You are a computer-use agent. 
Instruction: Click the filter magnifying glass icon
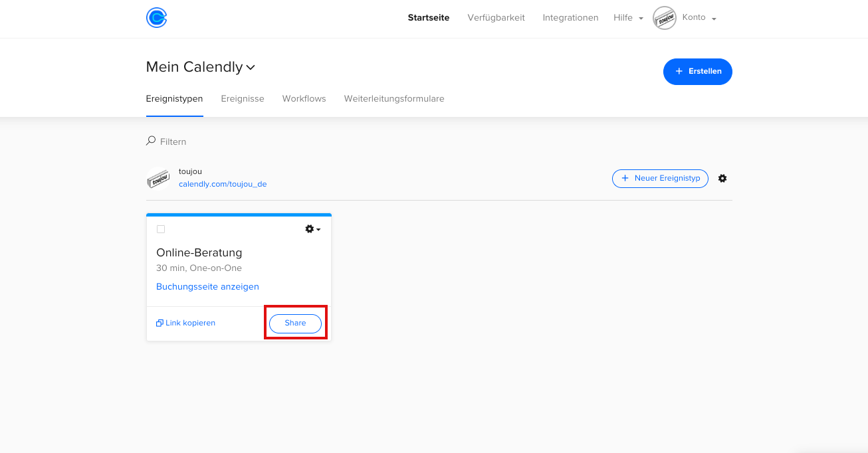point(151,141)
